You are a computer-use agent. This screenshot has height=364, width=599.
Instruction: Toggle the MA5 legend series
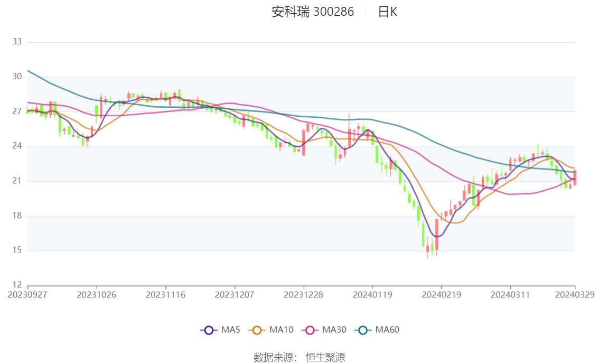220,330
